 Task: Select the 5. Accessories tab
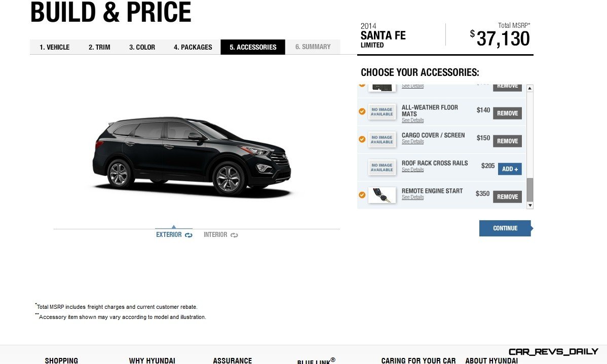[x=253, y=47]
